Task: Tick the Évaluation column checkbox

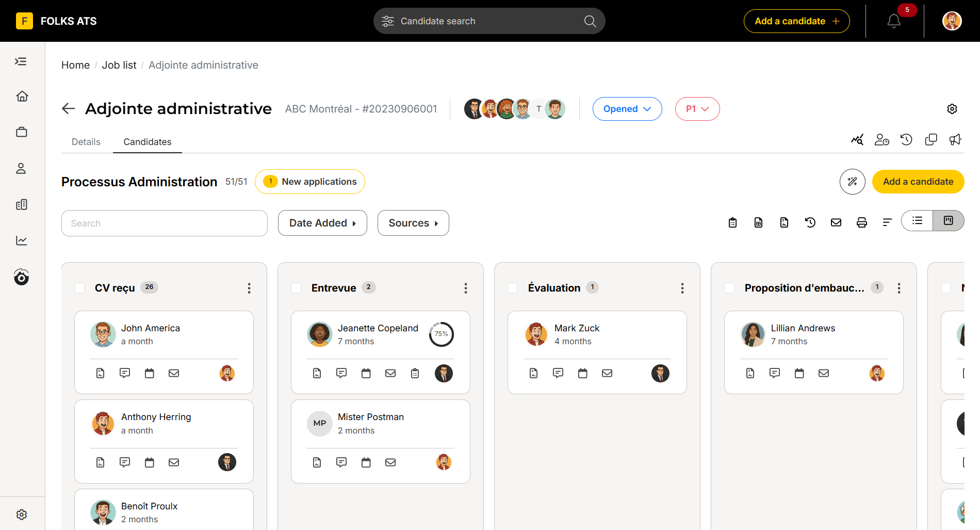Action: 513,288
